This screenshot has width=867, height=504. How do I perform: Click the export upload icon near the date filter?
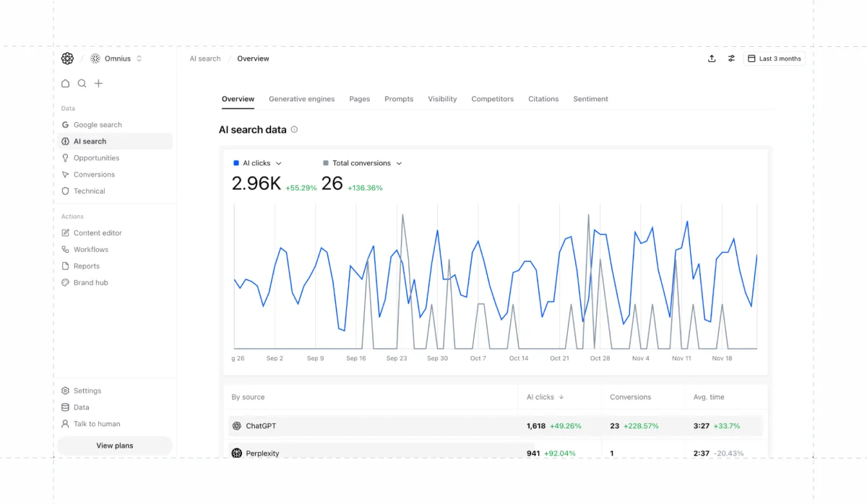[712, 58]
